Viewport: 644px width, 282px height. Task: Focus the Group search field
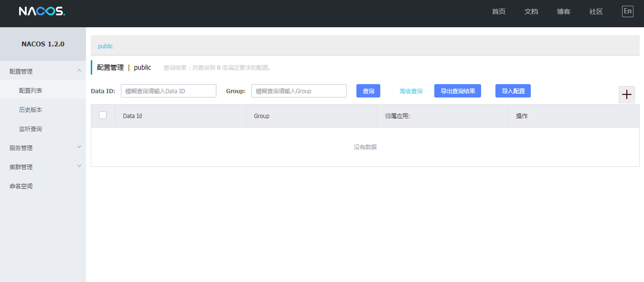(299, 91)
